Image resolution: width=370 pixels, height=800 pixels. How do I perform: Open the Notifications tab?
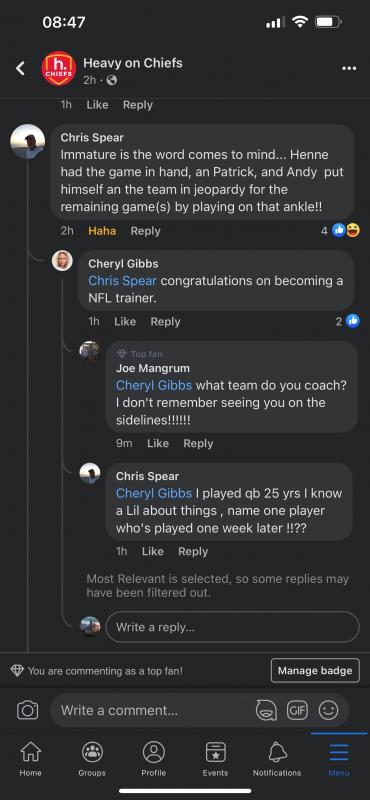(277, 759)
